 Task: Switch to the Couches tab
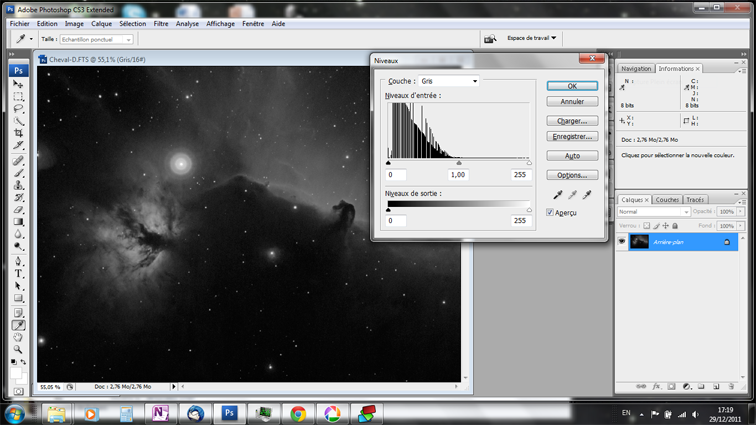tap(667, 200)
